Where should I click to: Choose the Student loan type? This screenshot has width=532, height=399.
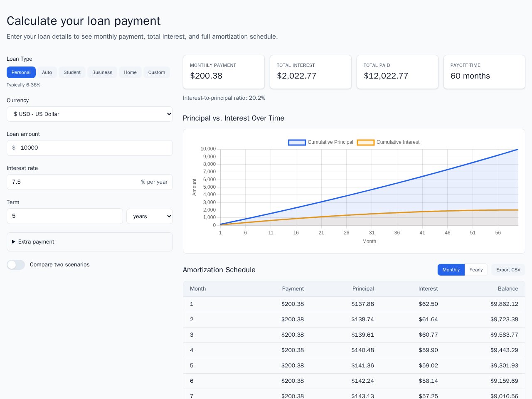(72, 72)
